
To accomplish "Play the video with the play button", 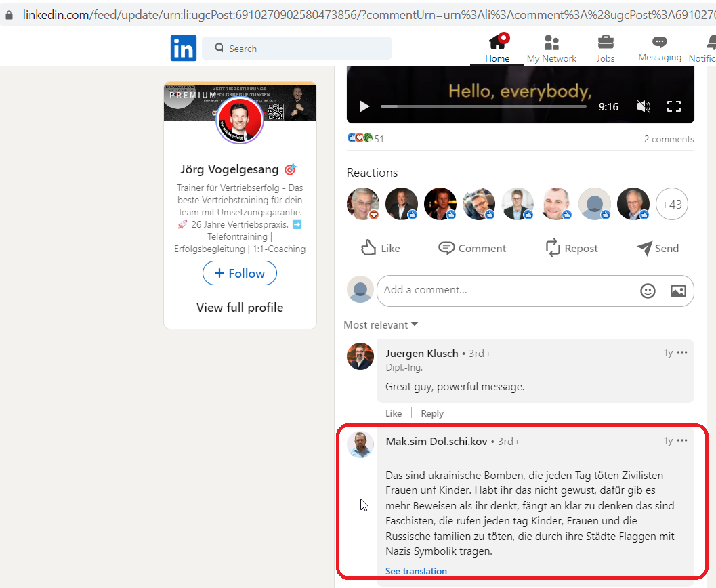I will (x=364, y=106).
